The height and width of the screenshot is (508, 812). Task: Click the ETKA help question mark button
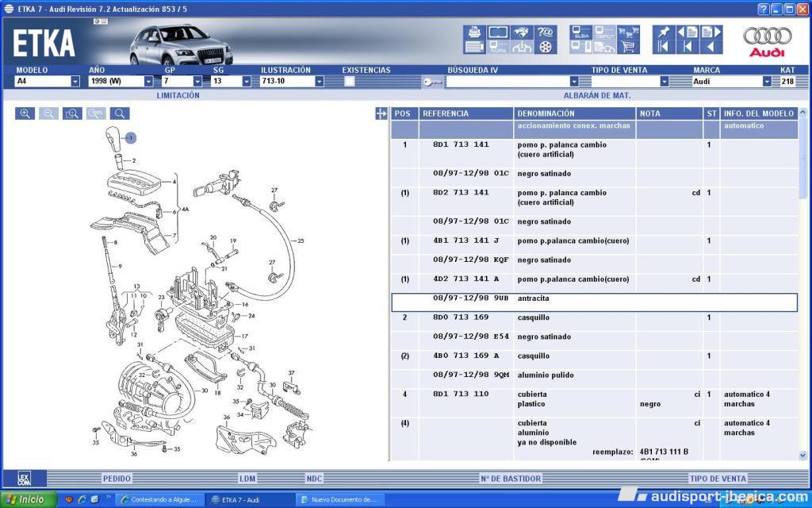click(x=764, y=9)
